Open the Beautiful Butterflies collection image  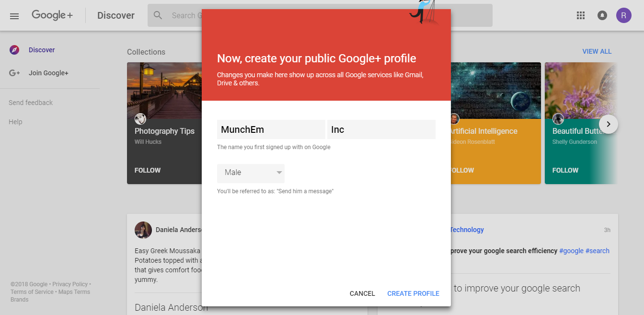pyautogui.click(x=581, y=91)
